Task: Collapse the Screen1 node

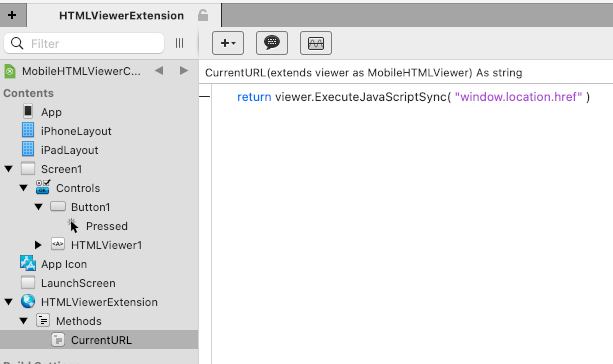Action: [9, 169]
